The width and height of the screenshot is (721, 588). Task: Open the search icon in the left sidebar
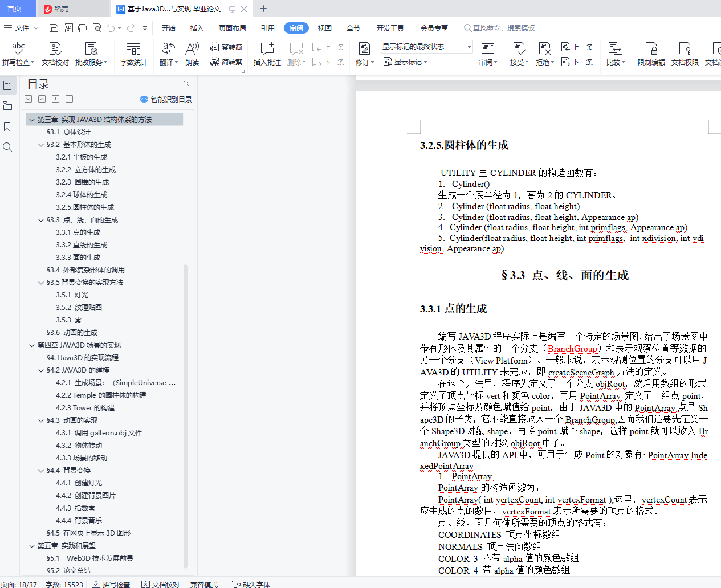pyautogui.click(x=7, y=147)
